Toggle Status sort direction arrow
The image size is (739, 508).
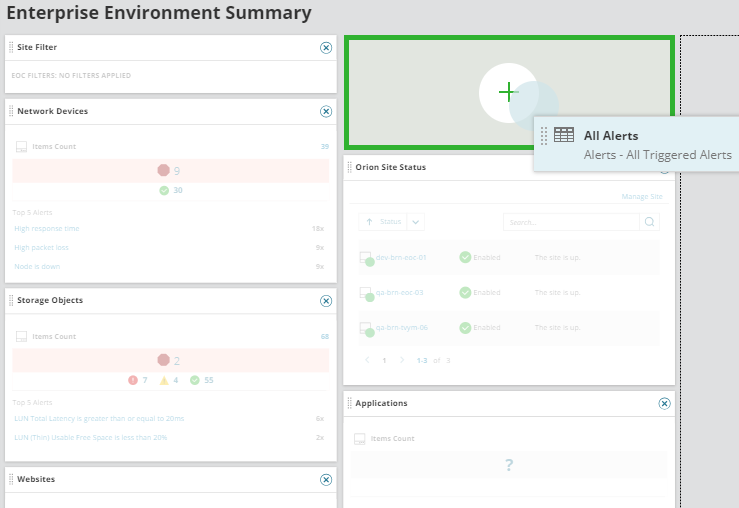(x=369, y=222)
